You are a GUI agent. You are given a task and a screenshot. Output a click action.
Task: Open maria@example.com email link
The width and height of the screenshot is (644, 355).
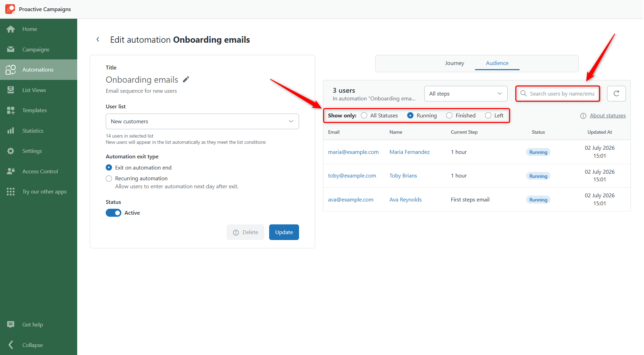(353, 152)
